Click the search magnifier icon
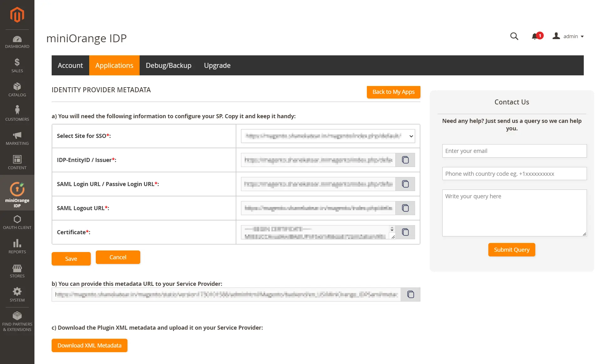Viewport: 601px width, 364px height. (x=514, y=36)
